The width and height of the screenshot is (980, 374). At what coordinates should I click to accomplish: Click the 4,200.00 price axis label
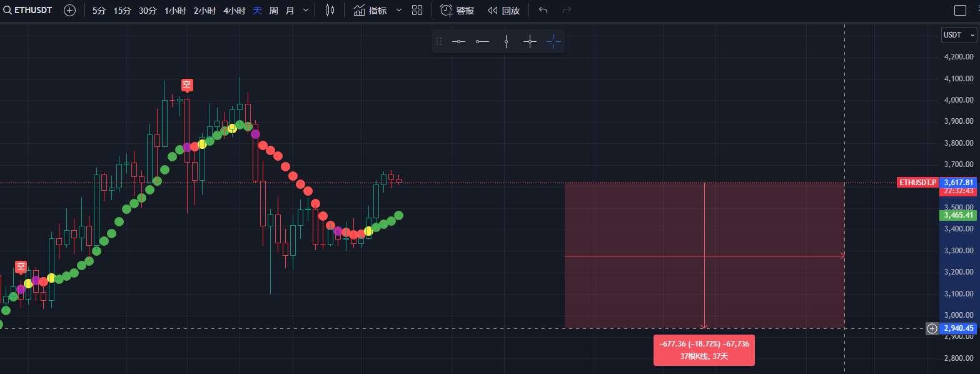959,57
